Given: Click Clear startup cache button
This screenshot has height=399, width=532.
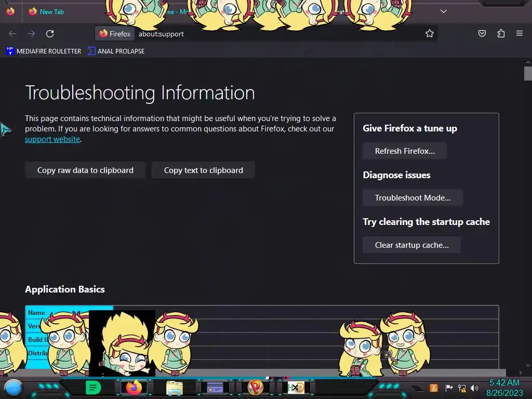Looking at the screenshot, I should [412, 245].
